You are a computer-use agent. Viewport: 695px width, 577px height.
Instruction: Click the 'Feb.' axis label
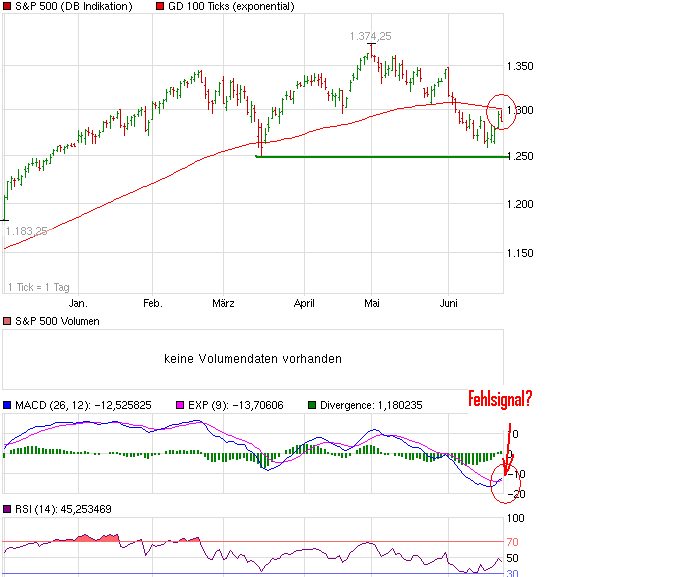coord(153,303)
